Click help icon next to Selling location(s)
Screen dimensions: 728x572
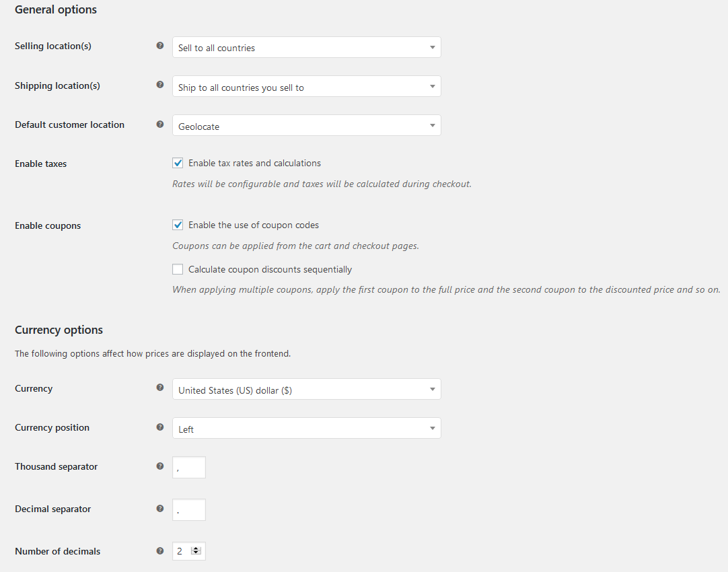(x=160, y=46)
